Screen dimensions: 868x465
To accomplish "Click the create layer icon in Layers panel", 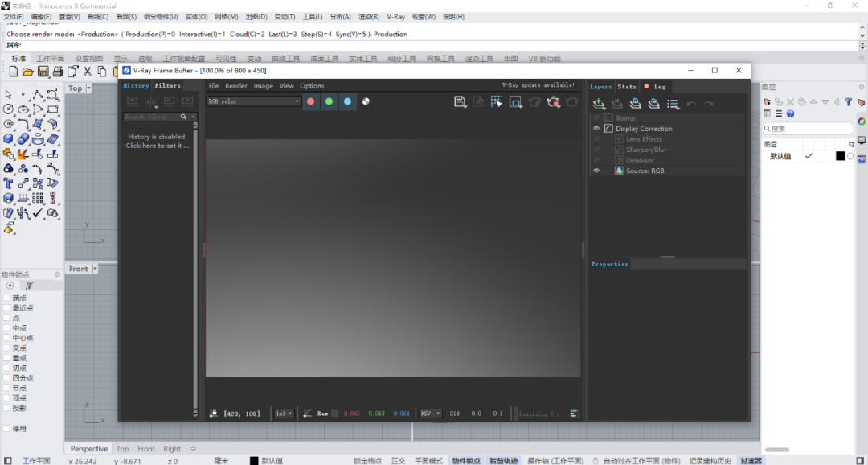I will coord(599,104).
